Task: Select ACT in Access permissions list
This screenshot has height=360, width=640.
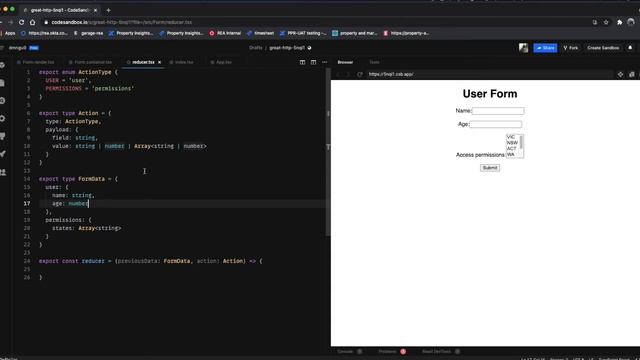Action: click(511, 149)
